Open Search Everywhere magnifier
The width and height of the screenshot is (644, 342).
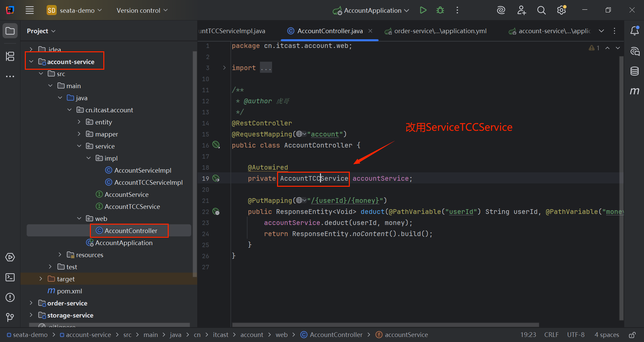click(541, 10)
